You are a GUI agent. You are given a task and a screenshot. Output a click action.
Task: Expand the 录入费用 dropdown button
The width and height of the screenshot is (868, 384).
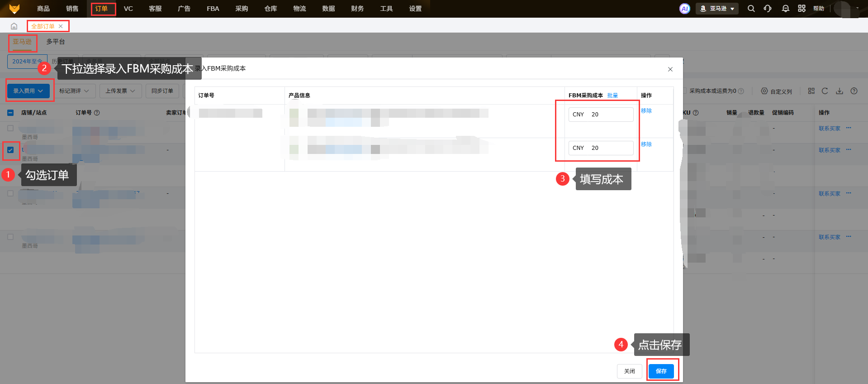tap(28, 91)
